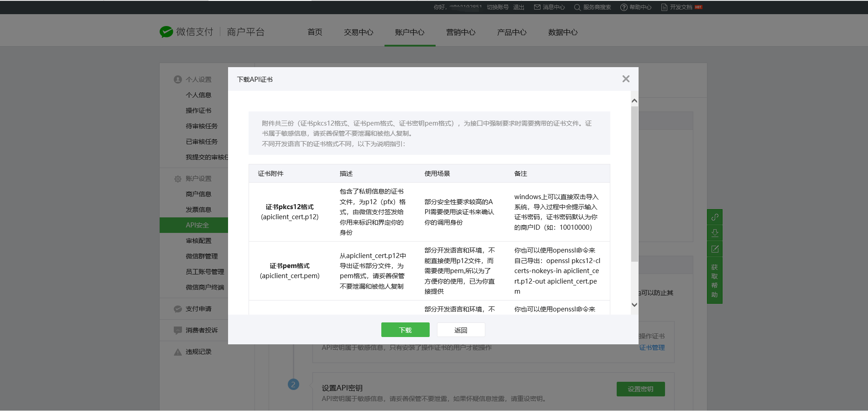This screenshot has width=868, height=411.
Task: Select 营销中心 in top navigation
Action: pyautogui.click(x=461, y=32)
